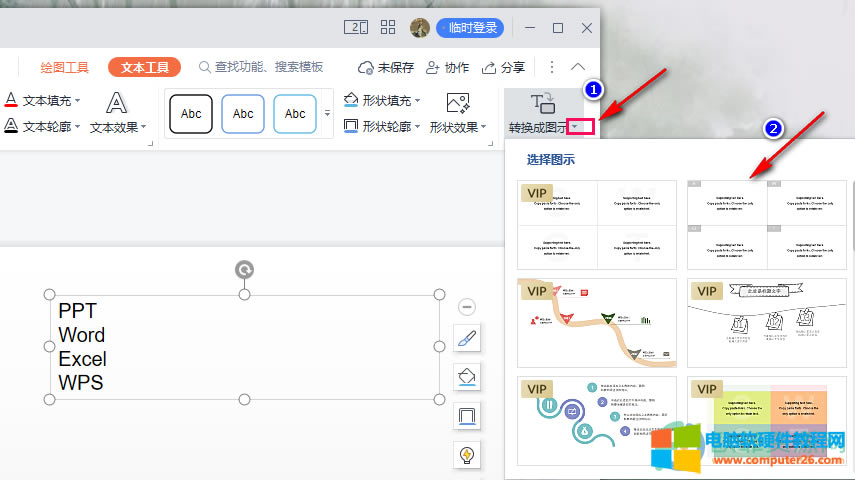Screen dimensions: 855x480
Task: Open the three-dot more options menu
Action: tap(552, 67)
